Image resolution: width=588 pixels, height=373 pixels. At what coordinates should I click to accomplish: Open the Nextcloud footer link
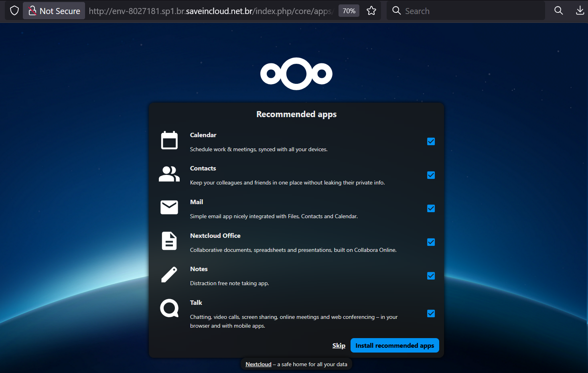[258, 364]
